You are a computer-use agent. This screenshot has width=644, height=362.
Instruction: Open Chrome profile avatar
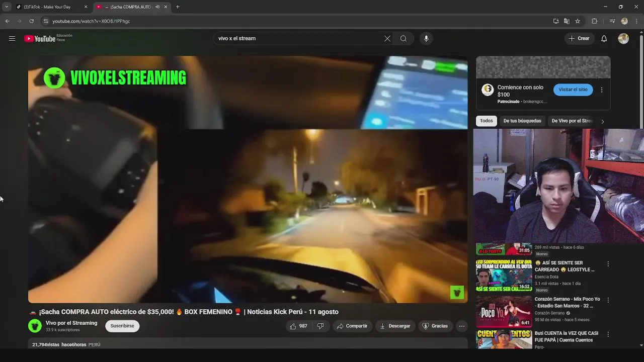pos(624,21)
